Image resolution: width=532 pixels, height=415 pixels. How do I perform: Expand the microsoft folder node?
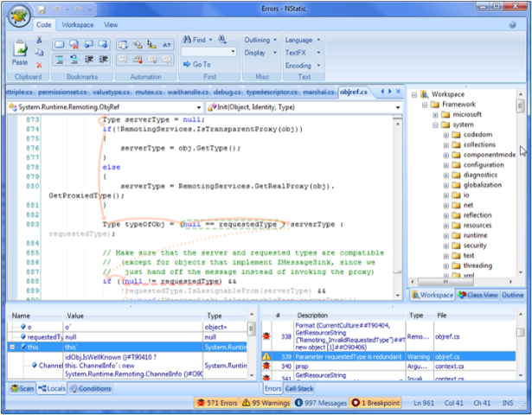click(x=435, y=115)
